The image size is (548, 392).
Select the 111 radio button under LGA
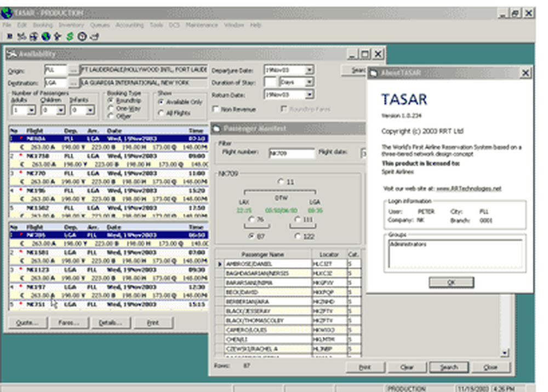point(297,219)
